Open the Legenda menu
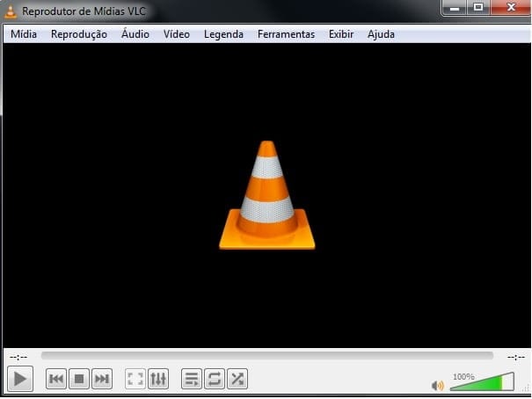The height and width of the screenshot is (399, 532). 223,34
